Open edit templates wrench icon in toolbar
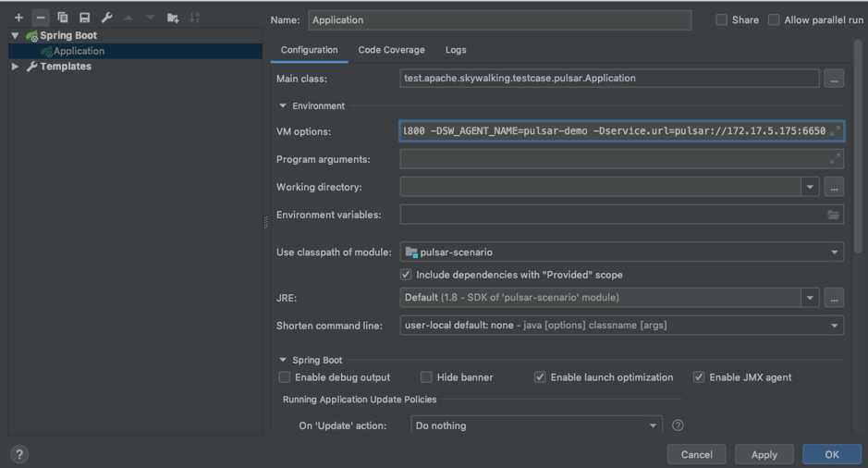Screen dimensions: 868x468 107,18
